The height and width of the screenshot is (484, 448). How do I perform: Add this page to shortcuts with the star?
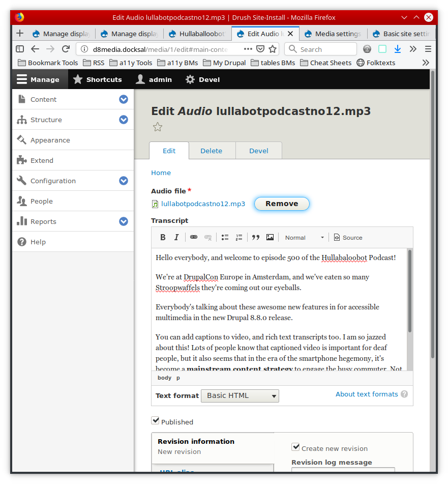click(x=158, y=127)
